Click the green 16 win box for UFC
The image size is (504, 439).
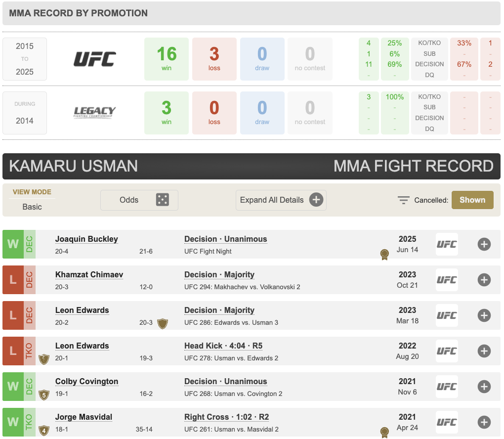click(167, 59)
